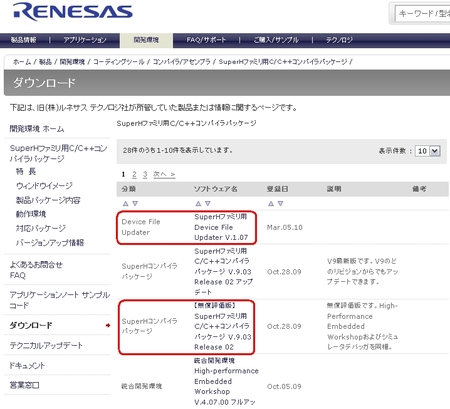
Task: Click 無償評価版です。High-Performance description text
Action: tap(363, 326)
